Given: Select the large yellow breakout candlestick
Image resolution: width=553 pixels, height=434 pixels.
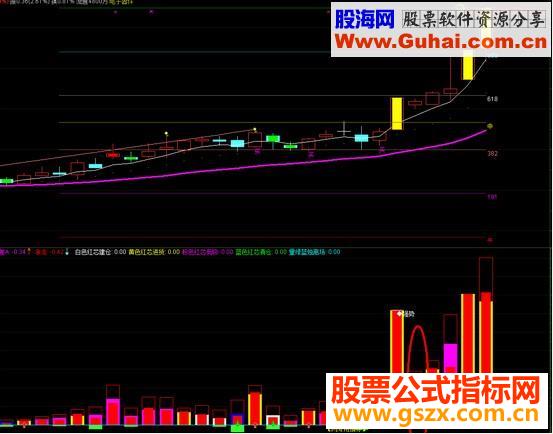Looking at the screenshot, I should click(x=397, y=114).
